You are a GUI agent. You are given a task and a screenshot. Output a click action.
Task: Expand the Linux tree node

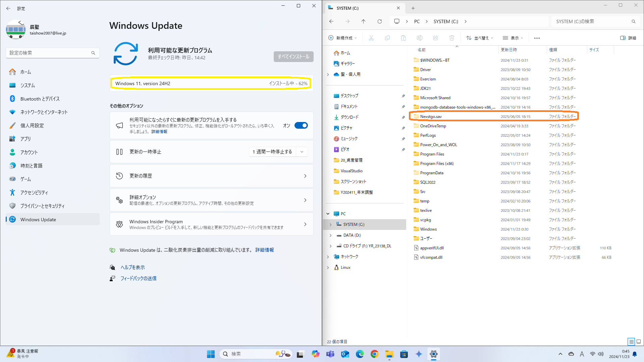(328, 267)
